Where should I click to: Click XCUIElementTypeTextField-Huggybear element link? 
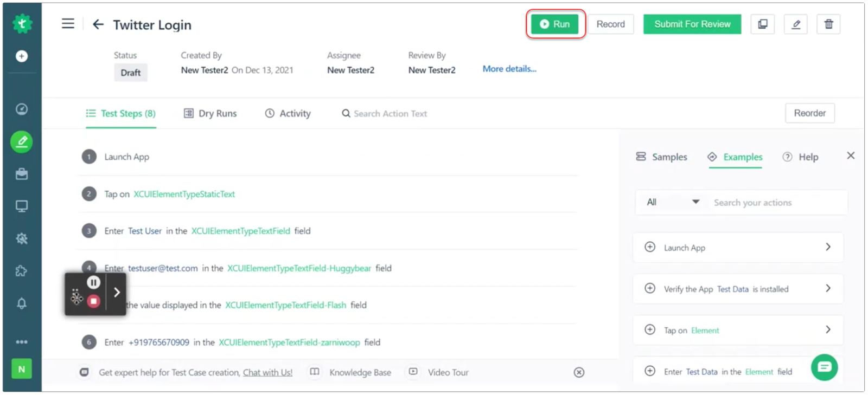[299, 268]
